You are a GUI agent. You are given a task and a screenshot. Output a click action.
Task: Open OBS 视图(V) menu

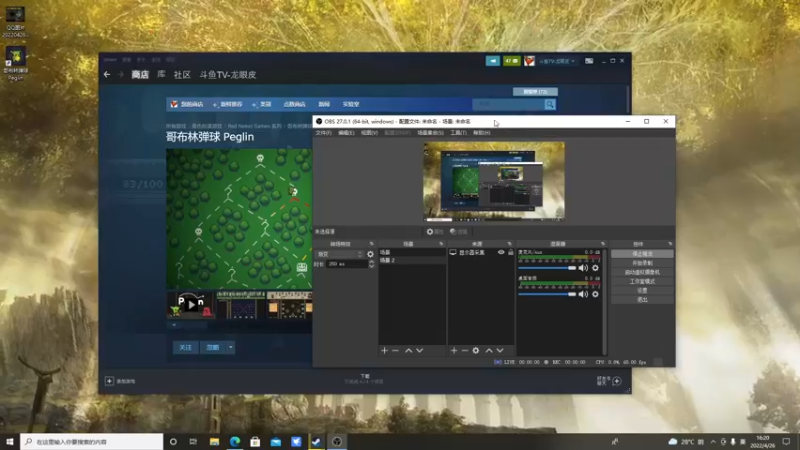pyautogui.click(x=369, y=133)
